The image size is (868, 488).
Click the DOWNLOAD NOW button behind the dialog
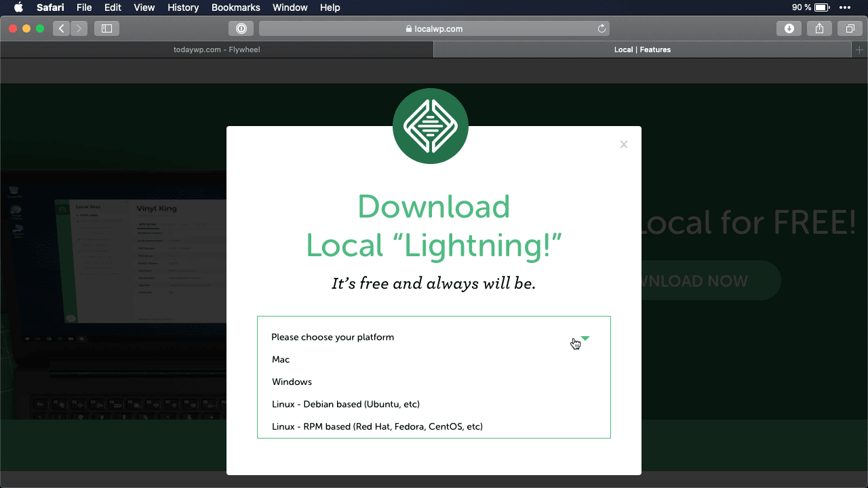point(711,281)
